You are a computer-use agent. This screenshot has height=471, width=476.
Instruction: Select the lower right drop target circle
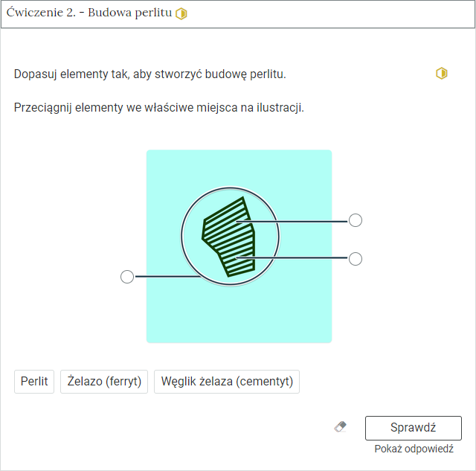click(356, 259)
